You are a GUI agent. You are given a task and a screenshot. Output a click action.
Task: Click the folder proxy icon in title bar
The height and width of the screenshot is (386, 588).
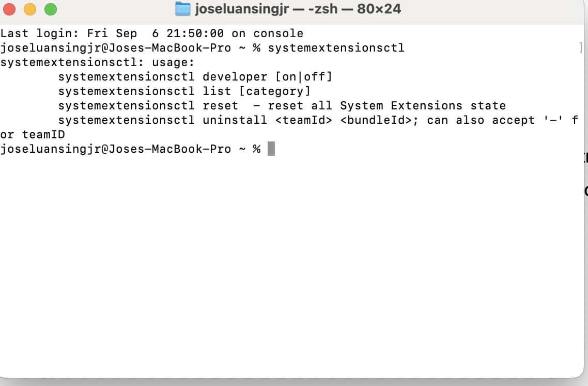pos(183,9)
